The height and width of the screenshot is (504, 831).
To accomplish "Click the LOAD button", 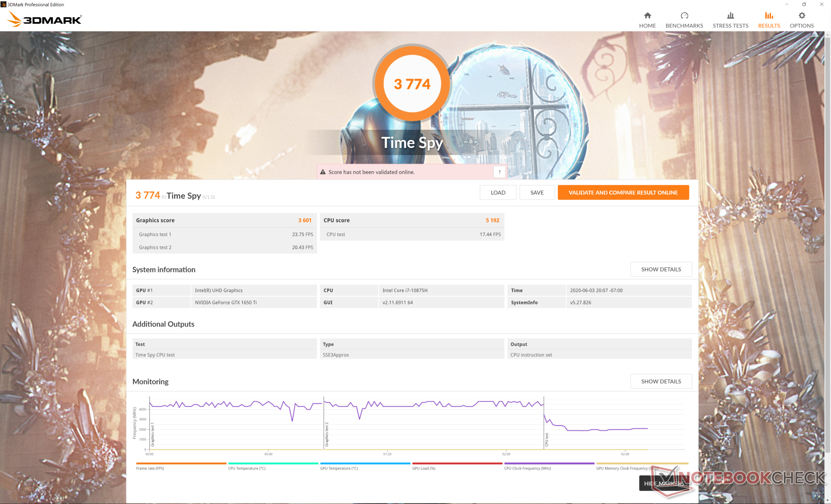I will tap(498, 192).
